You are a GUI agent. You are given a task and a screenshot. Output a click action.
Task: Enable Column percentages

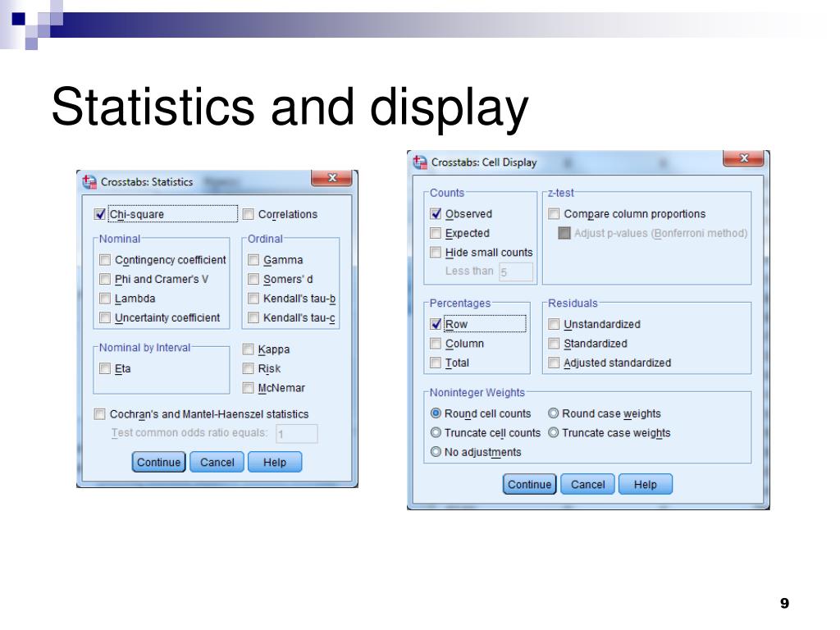tap(436, 344)
